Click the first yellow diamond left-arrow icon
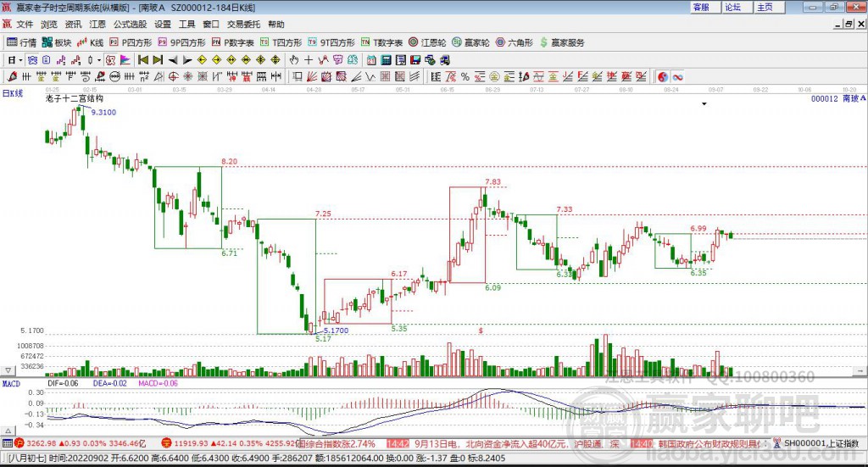The height and width of the screenshot is (467, 868). click(x=202, y=60)
